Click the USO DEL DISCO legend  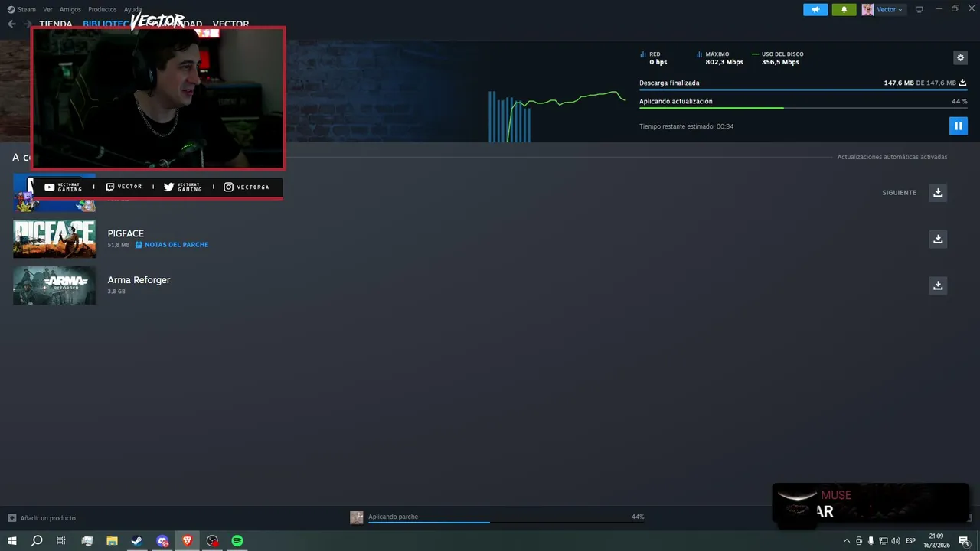pyautogui.click(x=778, y=58)
